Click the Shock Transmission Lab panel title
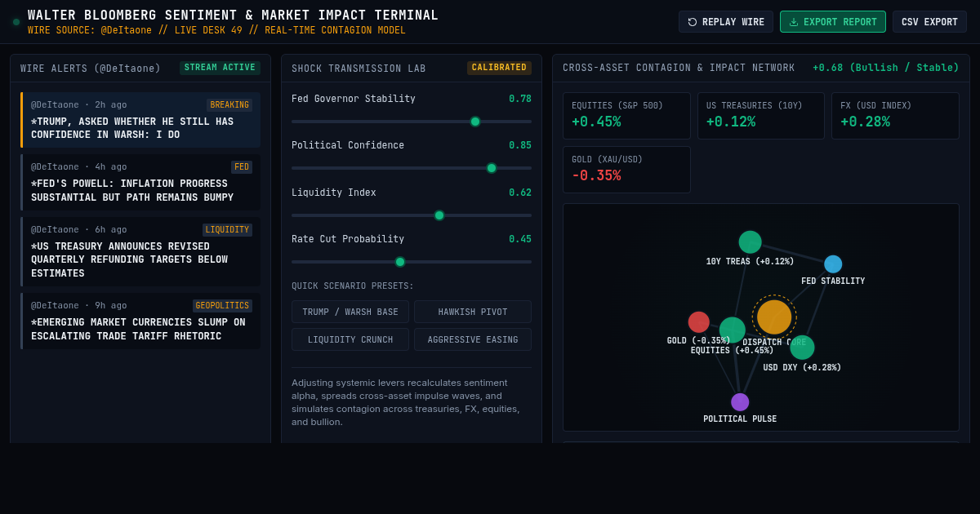980x514 pixels. click(x=359, y=69)
